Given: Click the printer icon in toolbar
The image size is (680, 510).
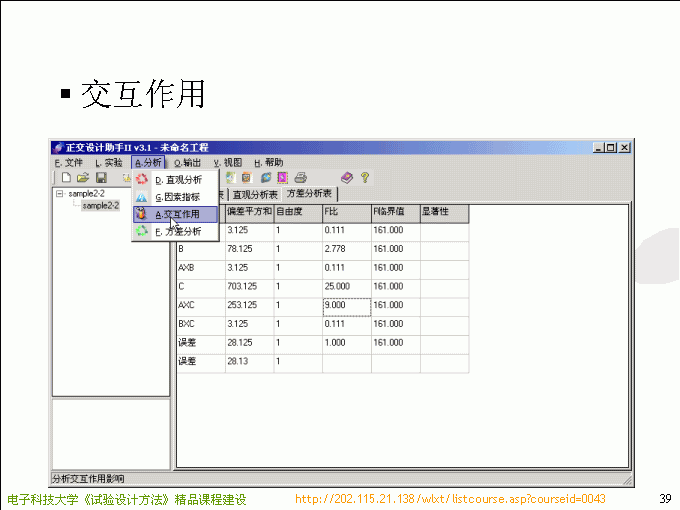Looking at the screenshot, I should [300, 178].
